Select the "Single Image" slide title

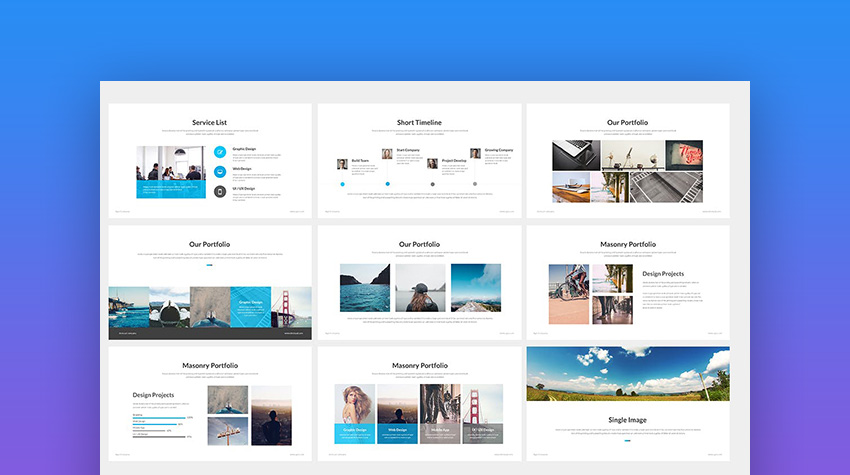click(x=627, y=420)
